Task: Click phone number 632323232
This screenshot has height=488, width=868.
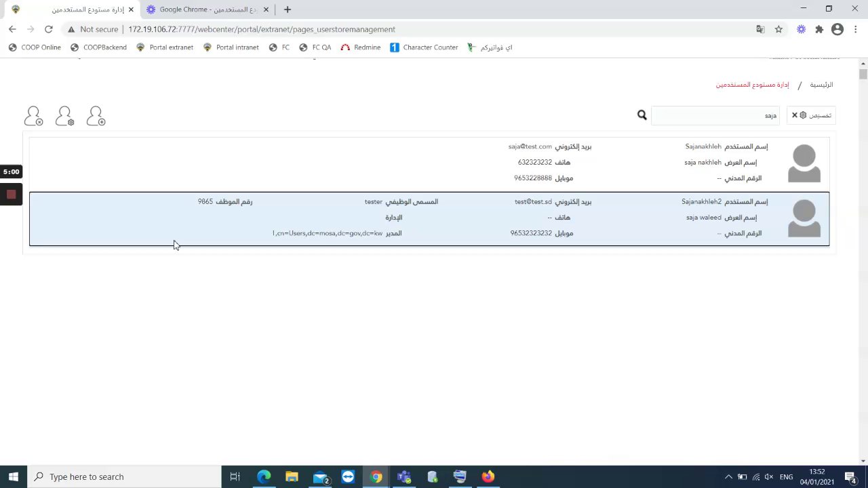Action: [x=535, y=163]
